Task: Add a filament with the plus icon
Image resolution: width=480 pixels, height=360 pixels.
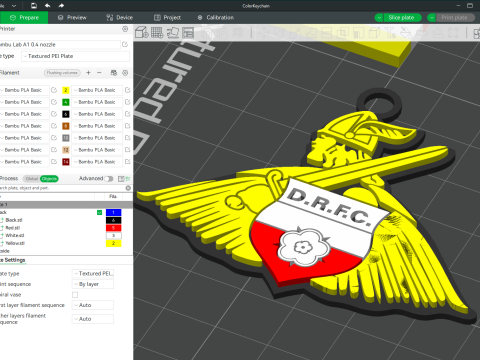Action: [88, 72]
